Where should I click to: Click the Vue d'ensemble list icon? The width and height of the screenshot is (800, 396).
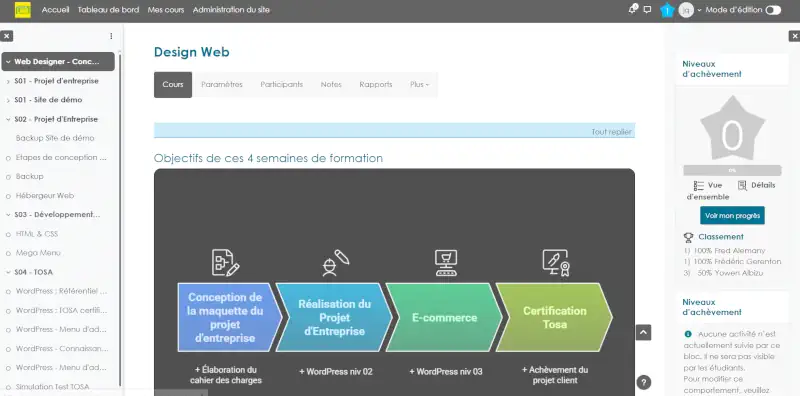coord(698,185)
